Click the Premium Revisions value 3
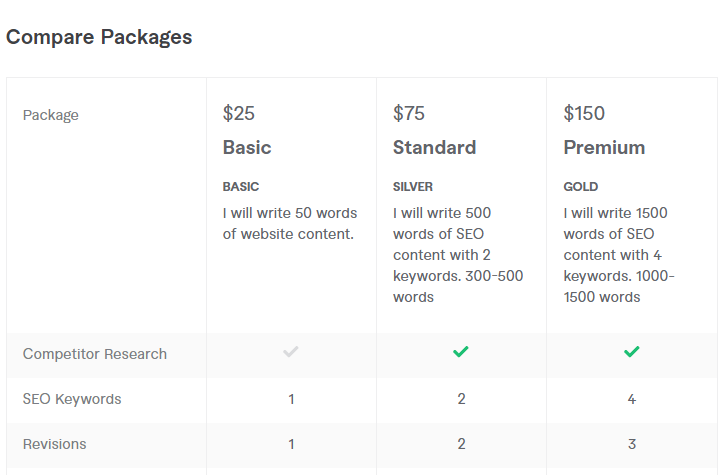 tap(631, 444)
